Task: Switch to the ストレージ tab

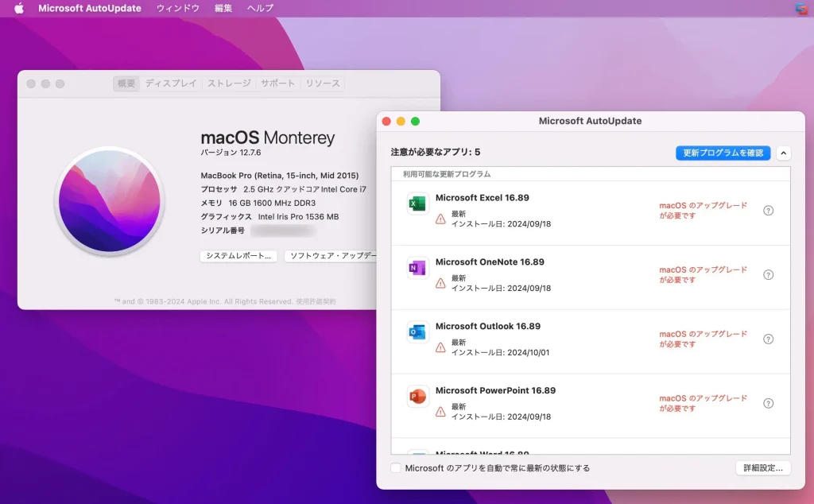Action: coord(229,83)
